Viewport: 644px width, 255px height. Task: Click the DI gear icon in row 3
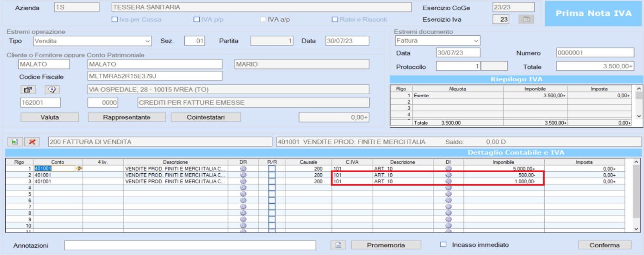[x=448, y=181]
